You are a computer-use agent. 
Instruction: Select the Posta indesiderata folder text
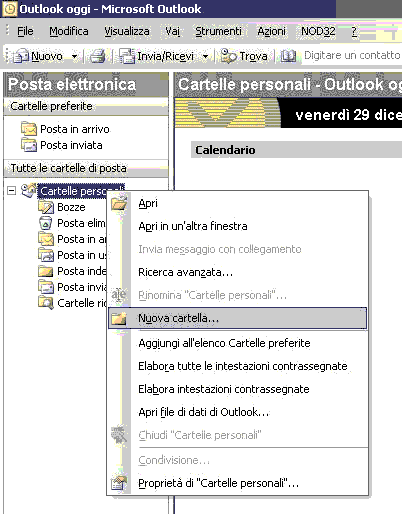82,271
